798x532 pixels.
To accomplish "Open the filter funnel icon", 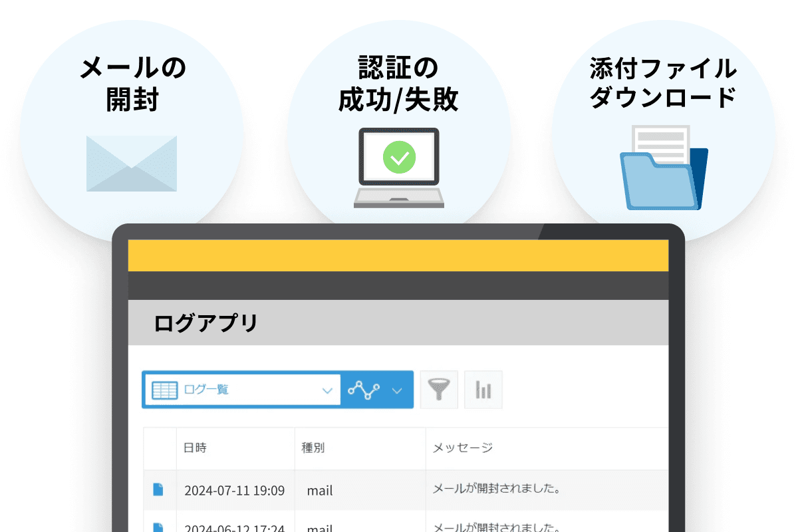I will point(439,390).
